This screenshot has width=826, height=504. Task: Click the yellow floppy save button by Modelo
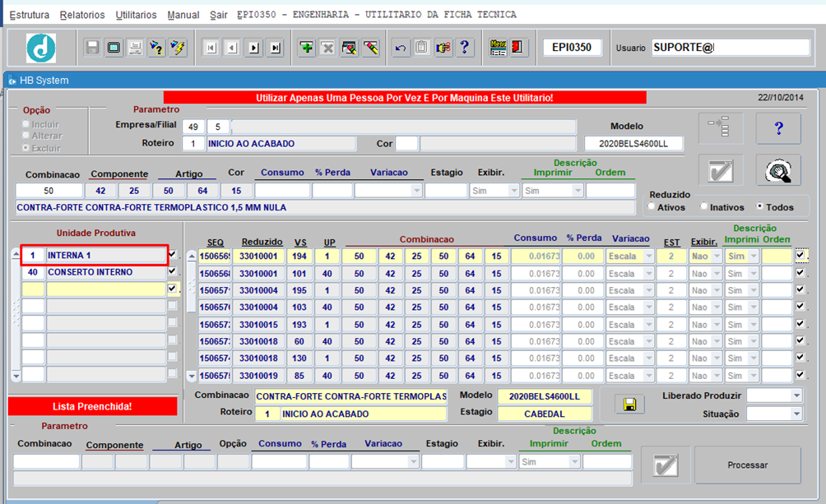629,404
